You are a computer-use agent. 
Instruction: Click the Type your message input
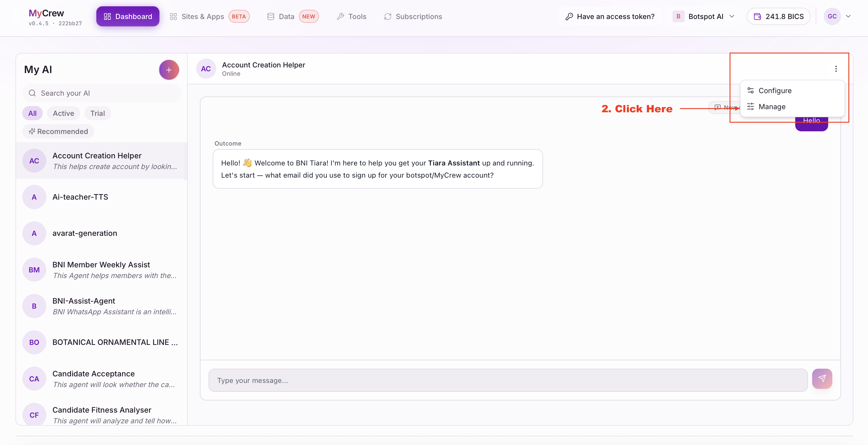tap(508, 380)
